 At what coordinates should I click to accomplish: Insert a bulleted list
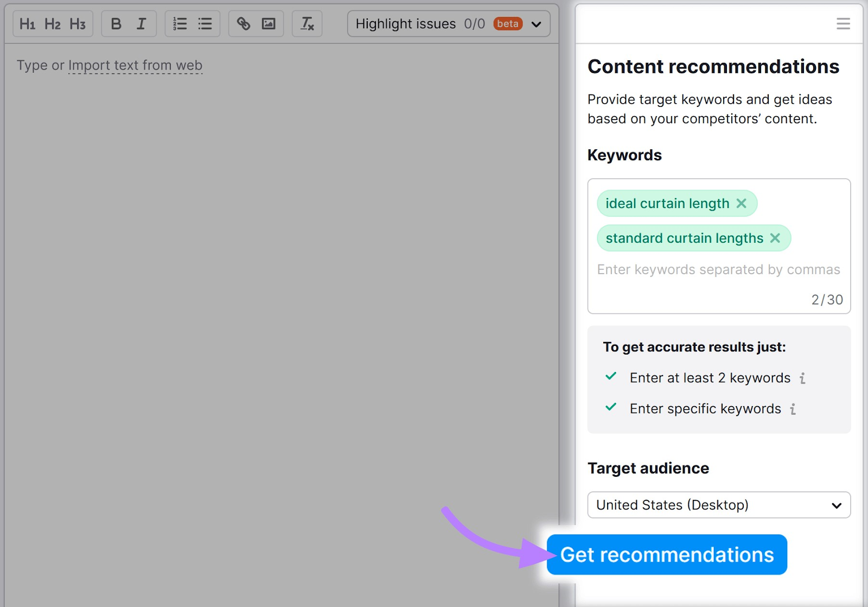(x=205, y=23)
